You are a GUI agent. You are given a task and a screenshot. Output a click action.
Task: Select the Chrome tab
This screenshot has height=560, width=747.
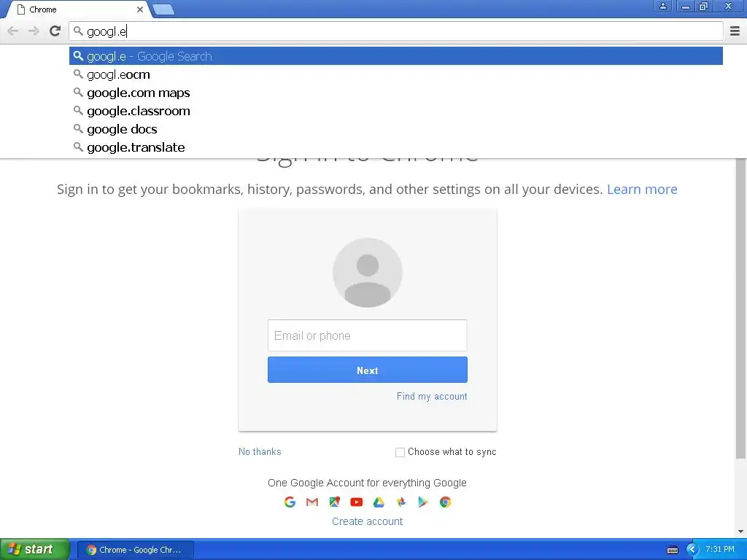coord(79,9)
